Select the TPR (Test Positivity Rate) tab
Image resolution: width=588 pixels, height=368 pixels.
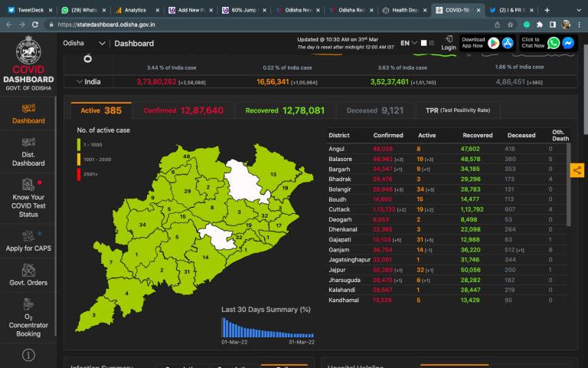tap(458, 110)
